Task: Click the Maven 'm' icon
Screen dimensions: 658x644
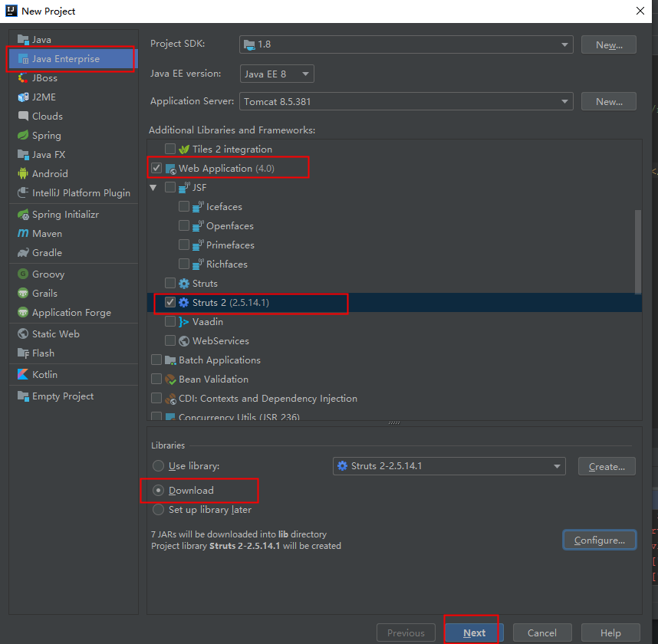Action: [23, 233]
